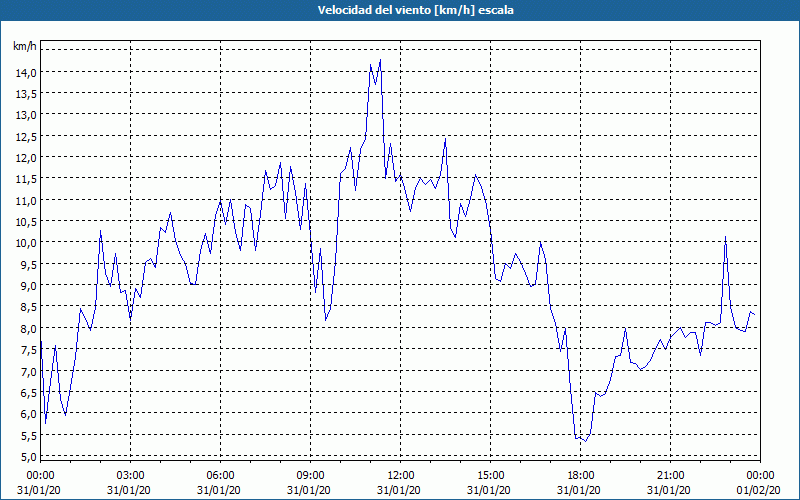Click the 21:00 time axis label
This screenshot has width=800, height=500.
[x=670, y=476]
